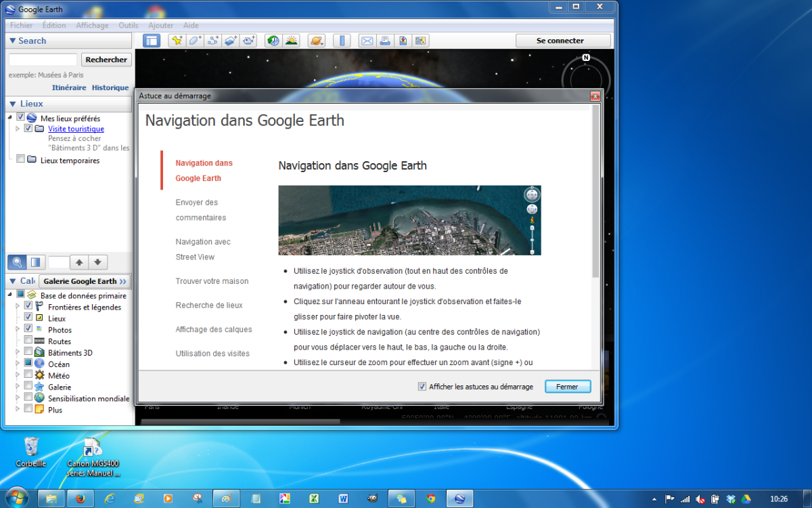The width and height of the screenshot is (812, 508).
Task: Enable the Routes layer checkbox
Action: [x=28, y=340]
